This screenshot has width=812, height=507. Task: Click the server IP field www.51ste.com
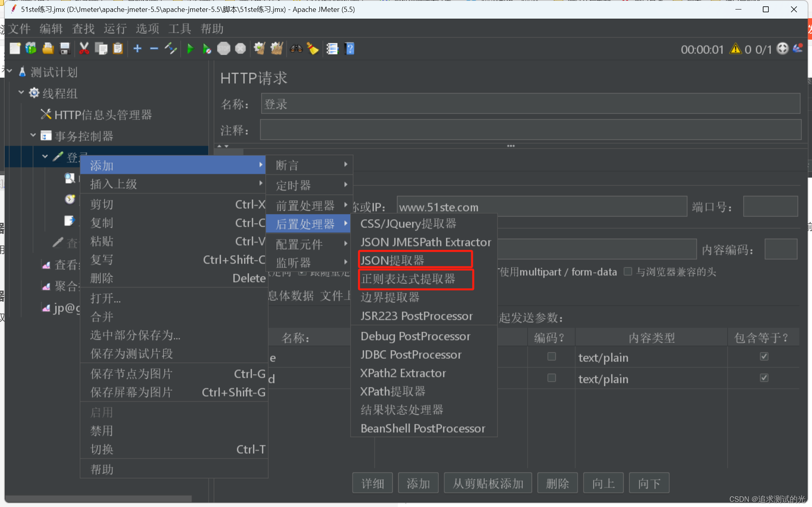tap(542, 207)
